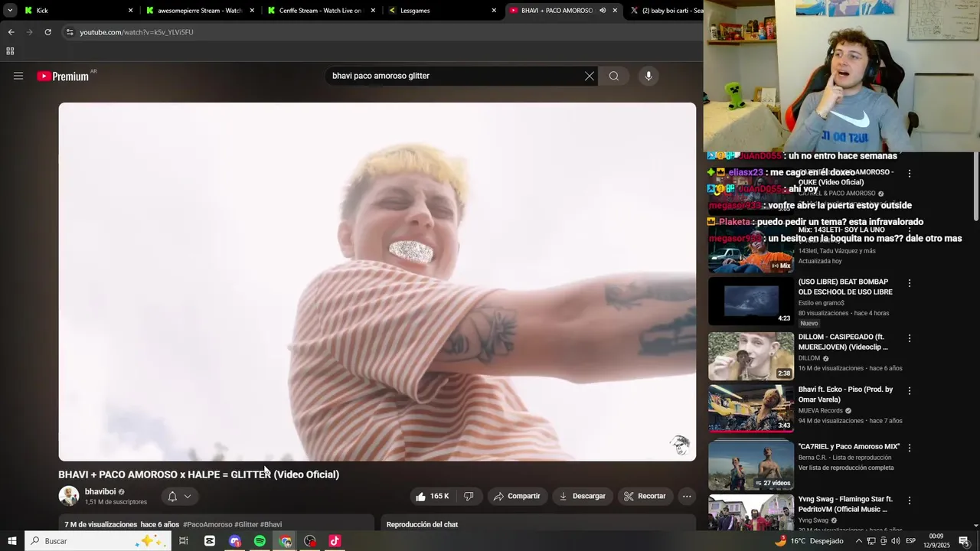Start voice search with the microphone icon
The height and width of the screenshot is (551, 980).
tap(648, 76)
